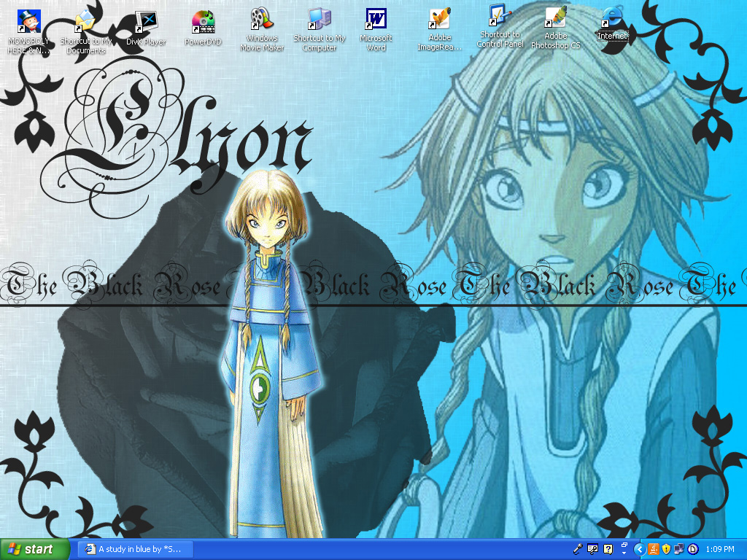Click the network connection tray icon
Image resolution: width=747 pixels, height=560 pixels.
pyautogui.click(x=679, y=550)
